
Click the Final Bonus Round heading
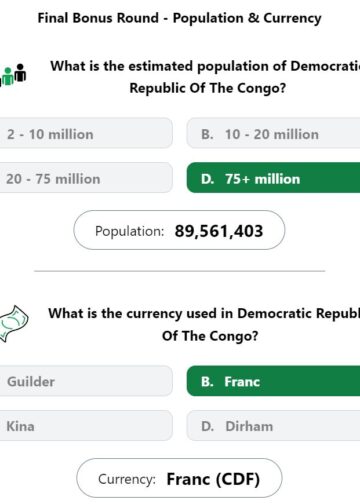tap(179, 18)
